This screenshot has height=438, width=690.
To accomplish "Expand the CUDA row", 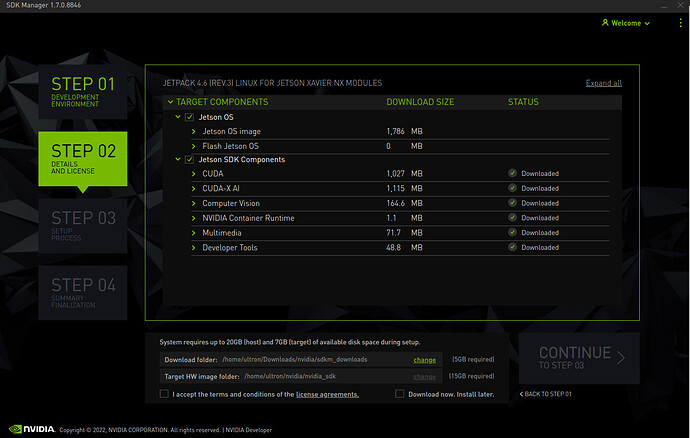I will point(194,174).
